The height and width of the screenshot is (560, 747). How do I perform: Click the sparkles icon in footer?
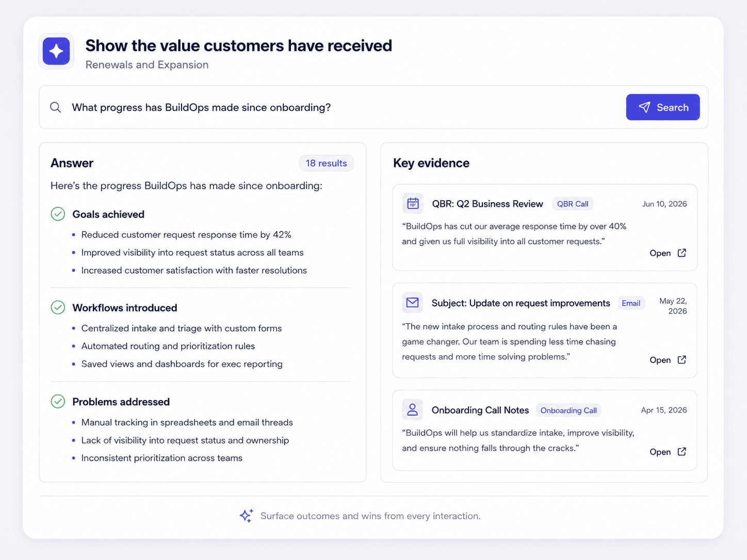click(x=247, y=516)
